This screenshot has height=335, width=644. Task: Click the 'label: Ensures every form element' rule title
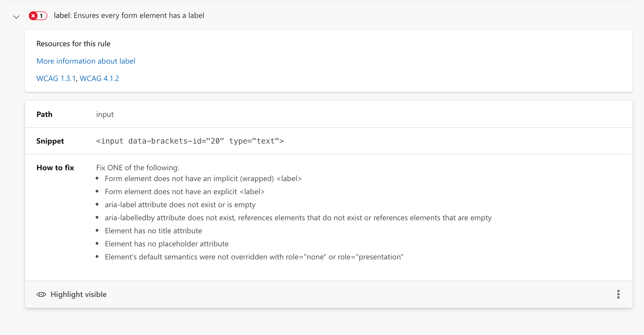tap(129, 15)
